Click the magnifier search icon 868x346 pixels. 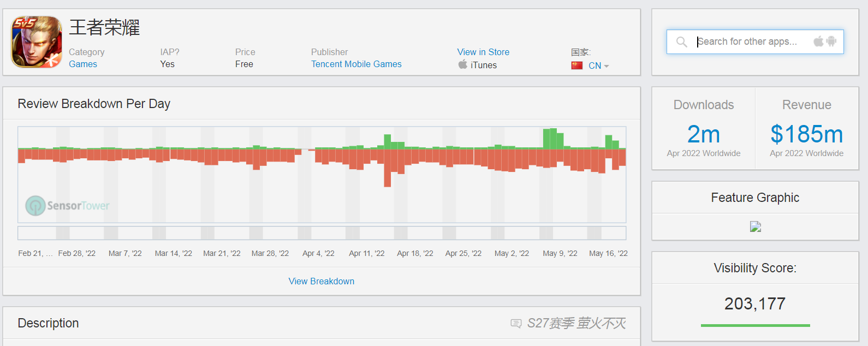tap(681, 42)
